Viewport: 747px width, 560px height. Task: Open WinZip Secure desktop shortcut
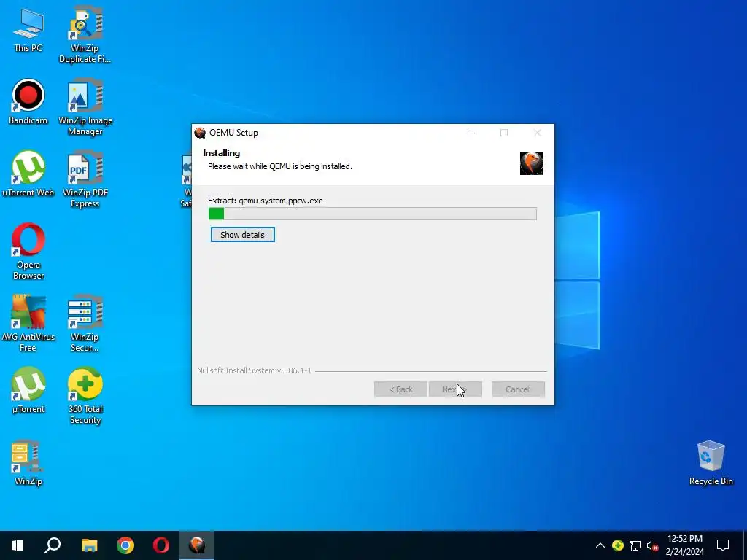click(85, 323)
